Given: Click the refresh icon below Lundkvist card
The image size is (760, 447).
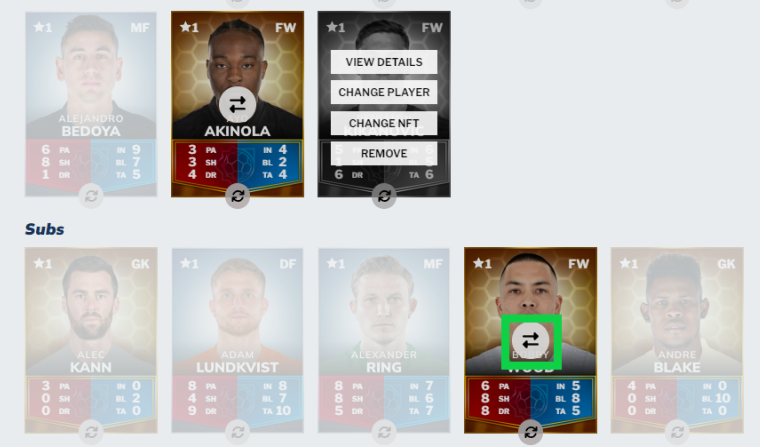Looking at the screenshot, I should coord(238,431).
